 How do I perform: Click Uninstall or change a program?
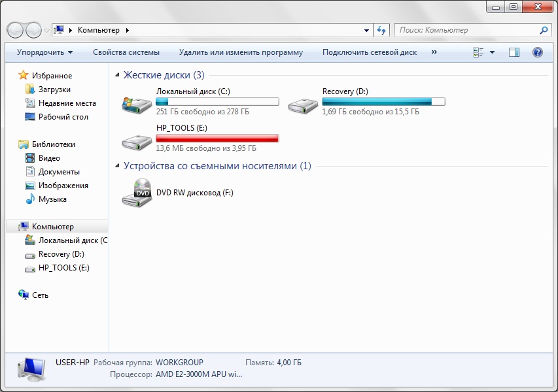click(241, 52)
